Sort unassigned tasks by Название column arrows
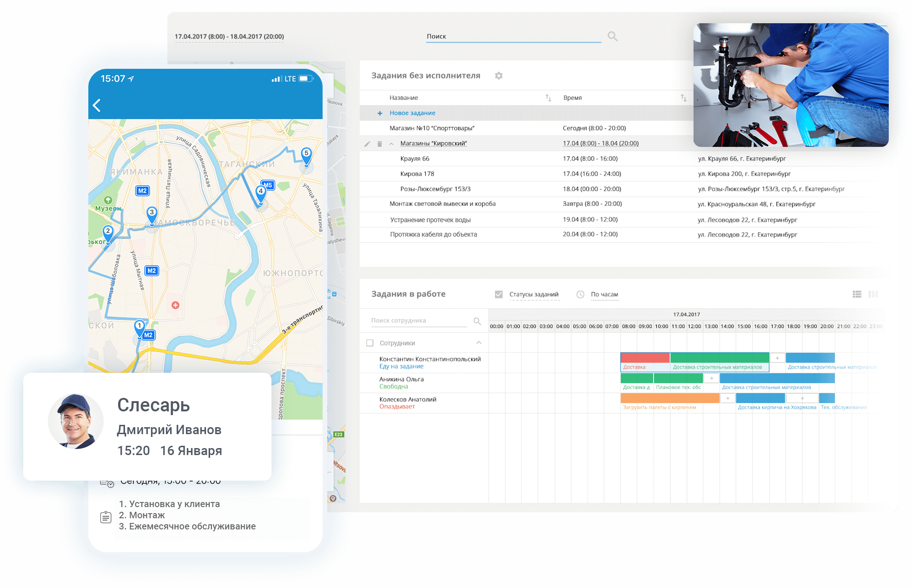912x588 pixels. (549, 98)
